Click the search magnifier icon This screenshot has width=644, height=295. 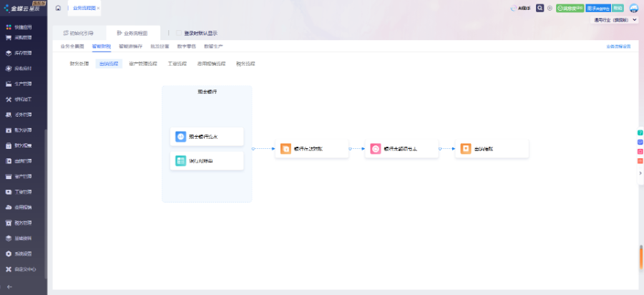point(540,8)
